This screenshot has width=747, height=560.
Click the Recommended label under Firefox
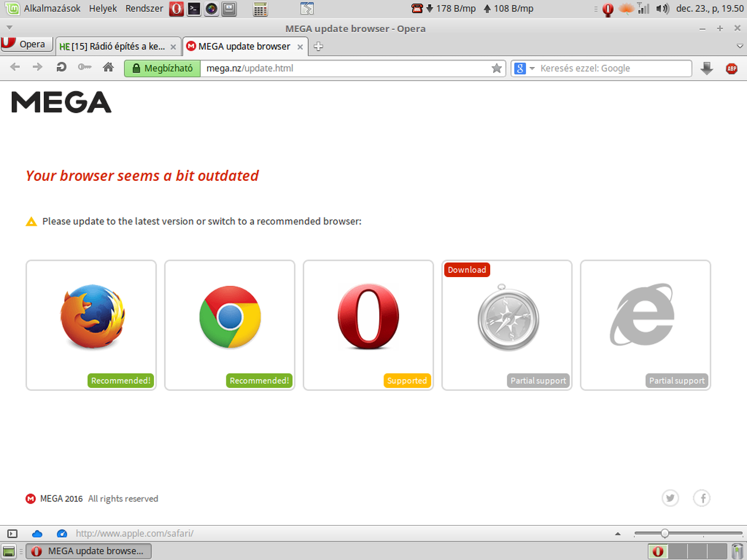coord(121,380)
